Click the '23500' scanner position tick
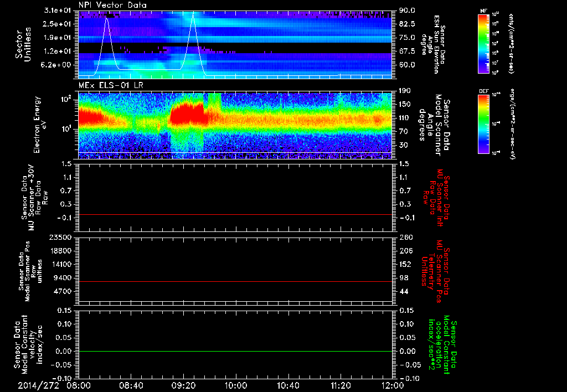 pos(61,237)
